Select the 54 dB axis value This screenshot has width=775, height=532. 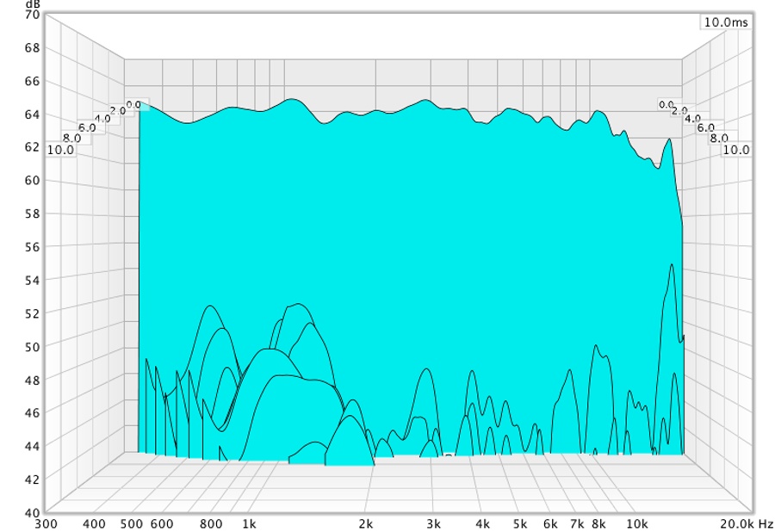[x=32, y=280]
